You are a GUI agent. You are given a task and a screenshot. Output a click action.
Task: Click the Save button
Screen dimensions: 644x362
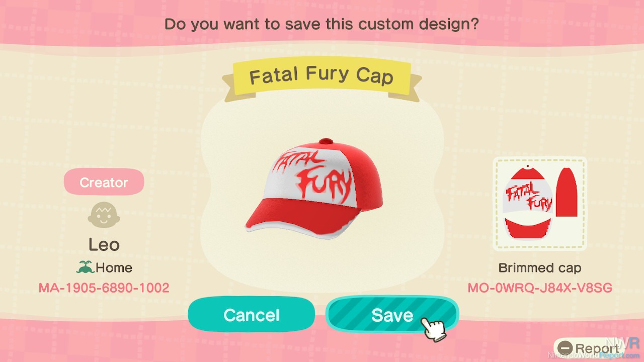[392, 315]
